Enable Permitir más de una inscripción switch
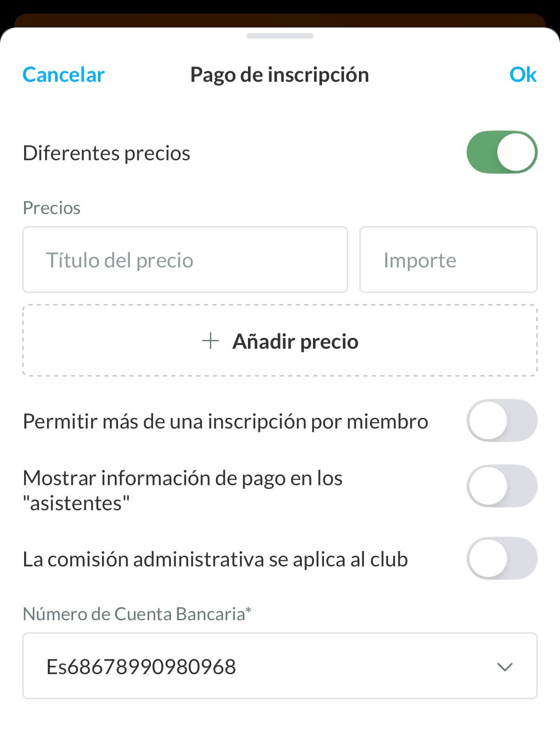 click(x=501, y=421)
